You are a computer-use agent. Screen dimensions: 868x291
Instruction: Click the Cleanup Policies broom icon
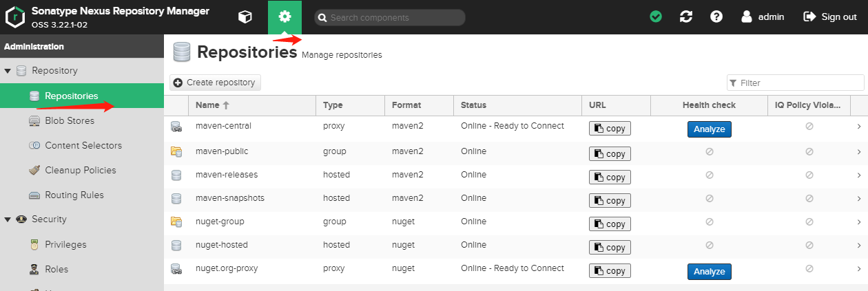[x=34, y=170]
